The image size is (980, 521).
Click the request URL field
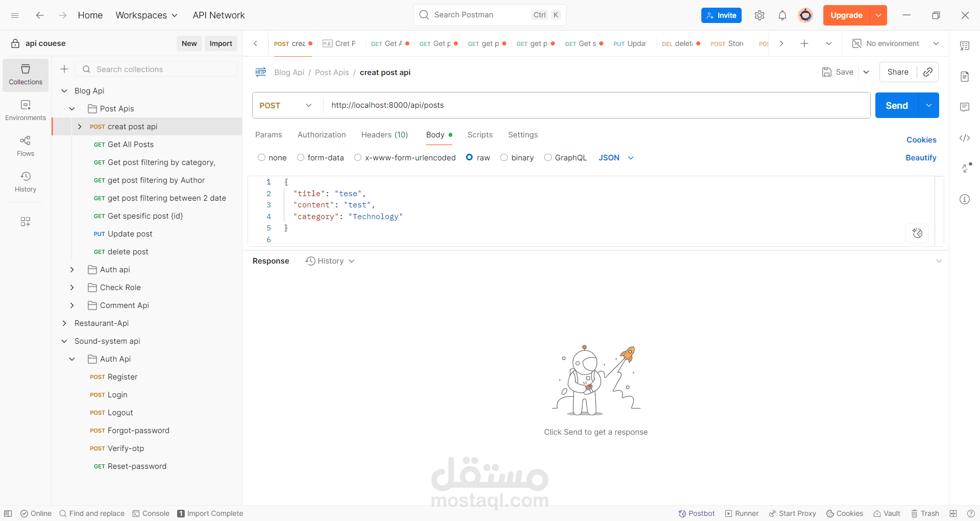[x=596, y=105]
